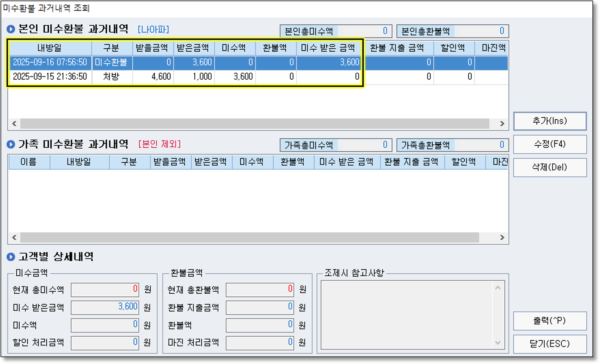Screen dimensions: 600x364
Task: Click the 추가(Ins) button
Action: (550, 121)
